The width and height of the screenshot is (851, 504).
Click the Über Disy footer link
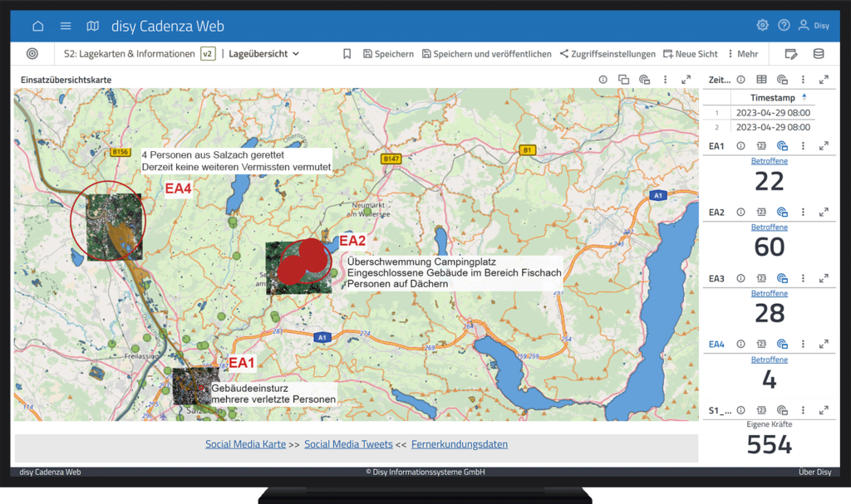point(814,472)
